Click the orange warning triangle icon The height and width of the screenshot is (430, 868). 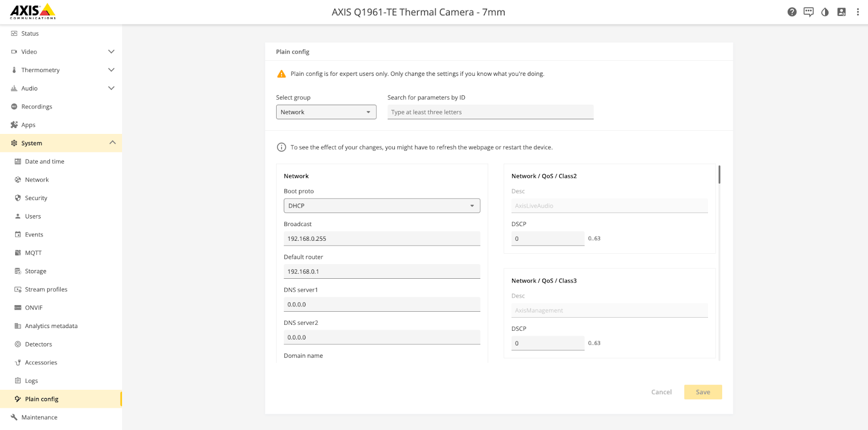[x=282, y=74]
